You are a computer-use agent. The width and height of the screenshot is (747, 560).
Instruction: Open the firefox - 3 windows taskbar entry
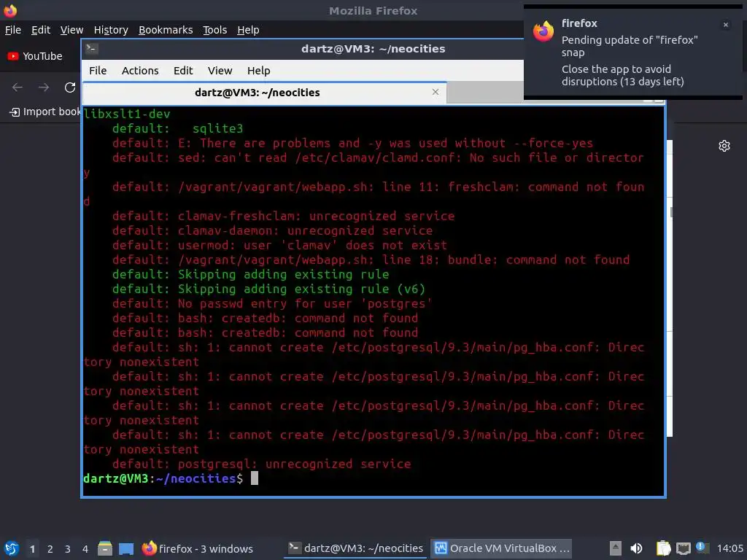pos(197,548)
